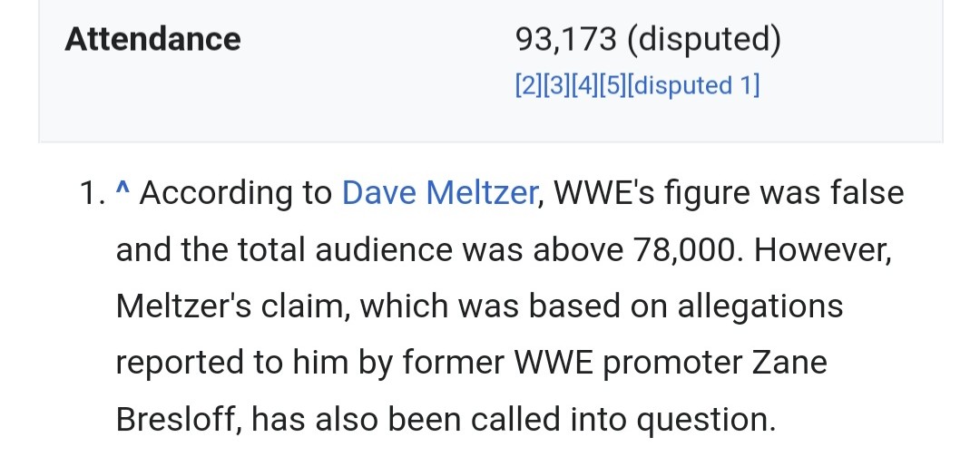Click the footnote number 1.
The width and height of the screenshot is (980, 476).
click(x=92, y=193)
